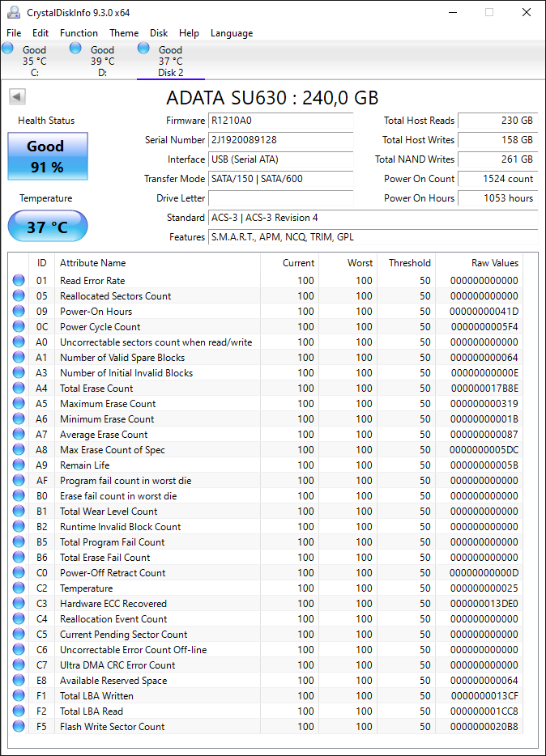
Task: Click the status orb for drive D:
Action: tap(75, 48)
